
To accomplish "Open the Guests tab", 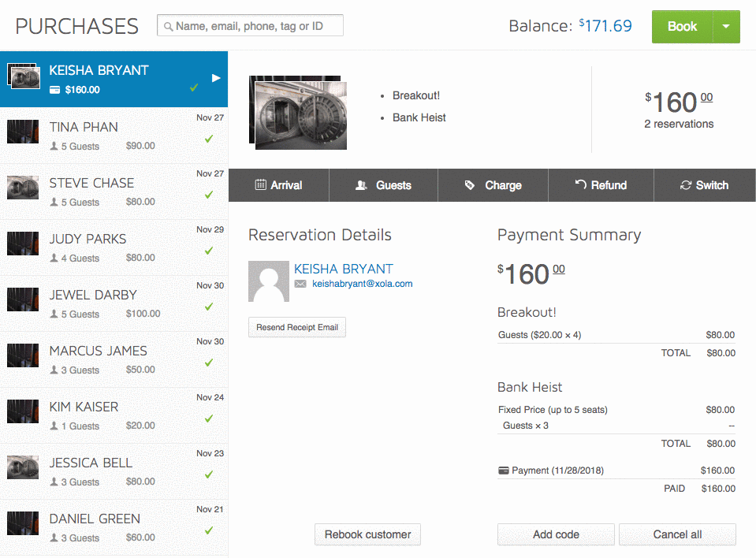I will [383, 185].
